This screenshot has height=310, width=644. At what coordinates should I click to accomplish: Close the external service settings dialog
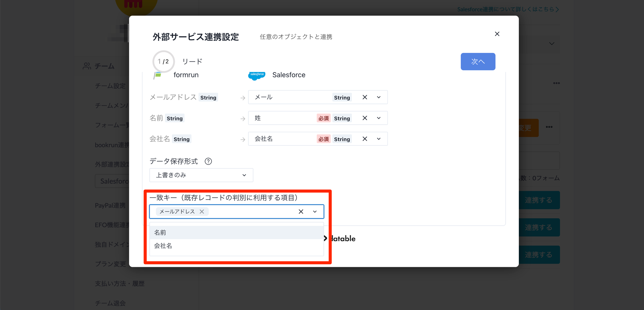497,34
